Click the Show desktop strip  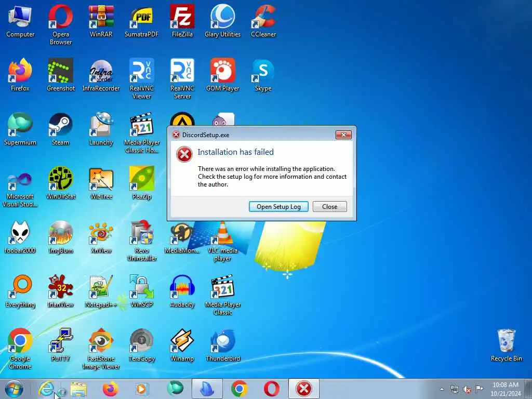(528, 389)
